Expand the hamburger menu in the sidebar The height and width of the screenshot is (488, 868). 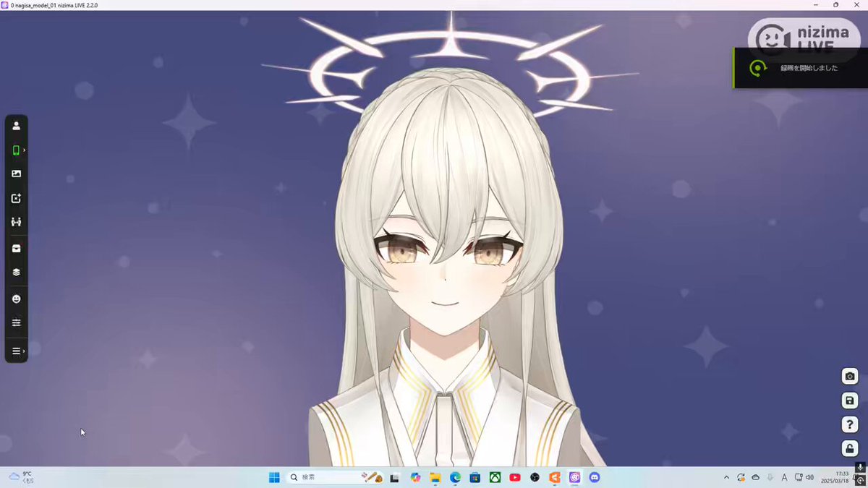pyautogui.click(x=16, y=351)
